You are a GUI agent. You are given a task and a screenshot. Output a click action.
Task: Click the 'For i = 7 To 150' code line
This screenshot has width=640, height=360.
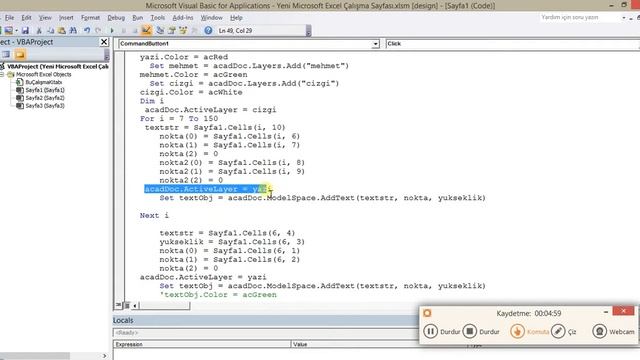coord(179,118)
